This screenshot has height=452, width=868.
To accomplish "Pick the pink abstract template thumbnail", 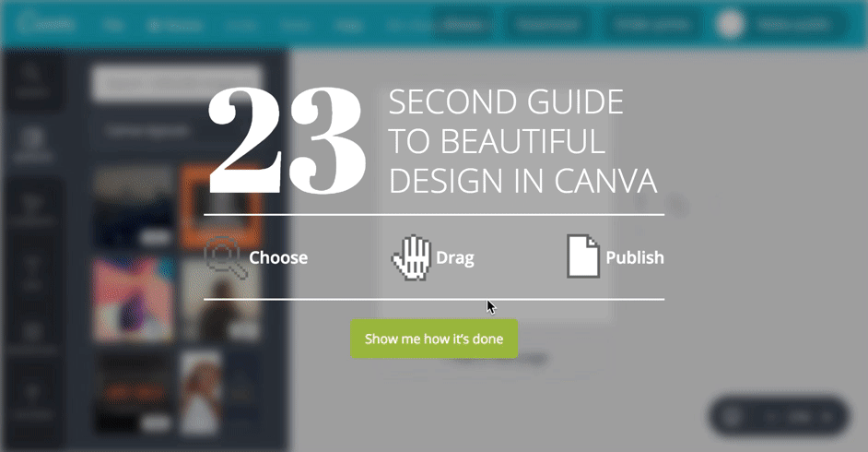I will 133,299.
